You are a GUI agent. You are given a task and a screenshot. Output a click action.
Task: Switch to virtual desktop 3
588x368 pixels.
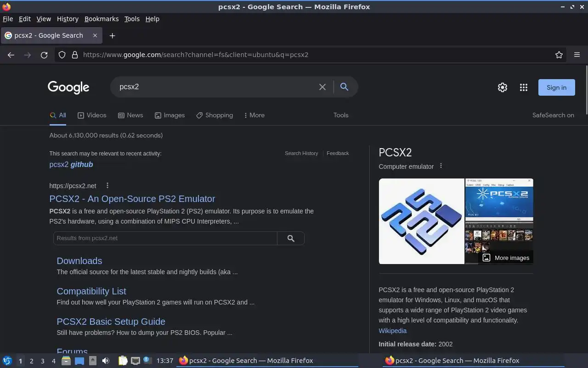tap(42, 361)
